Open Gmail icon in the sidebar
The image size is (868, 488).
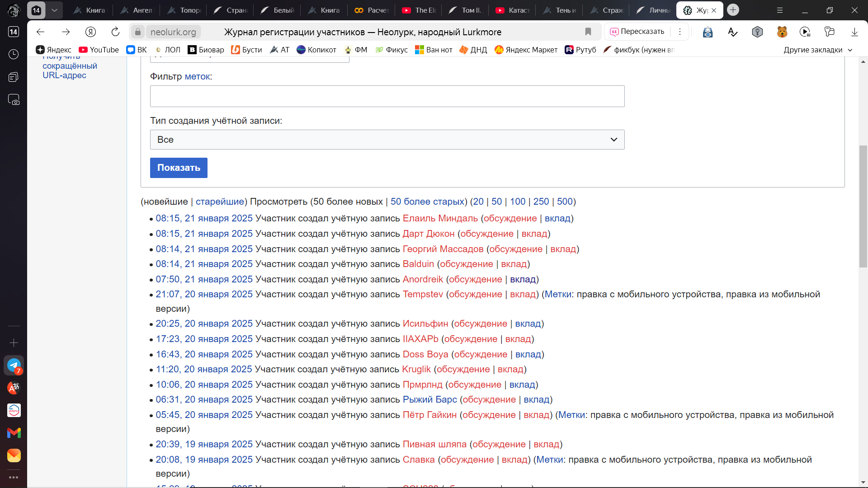coord(14,433)
